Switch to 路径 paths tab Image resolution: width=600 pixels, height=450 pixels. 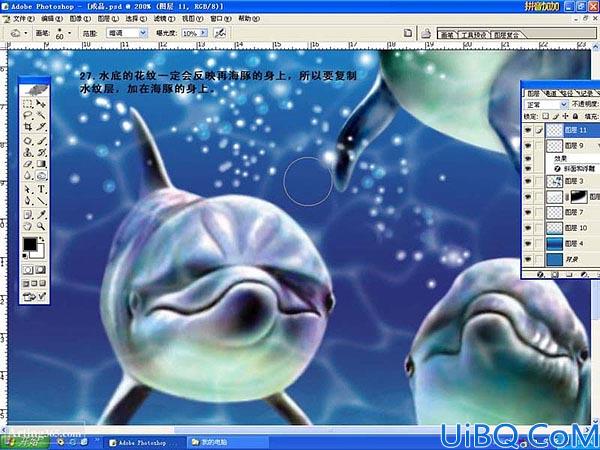567,93
